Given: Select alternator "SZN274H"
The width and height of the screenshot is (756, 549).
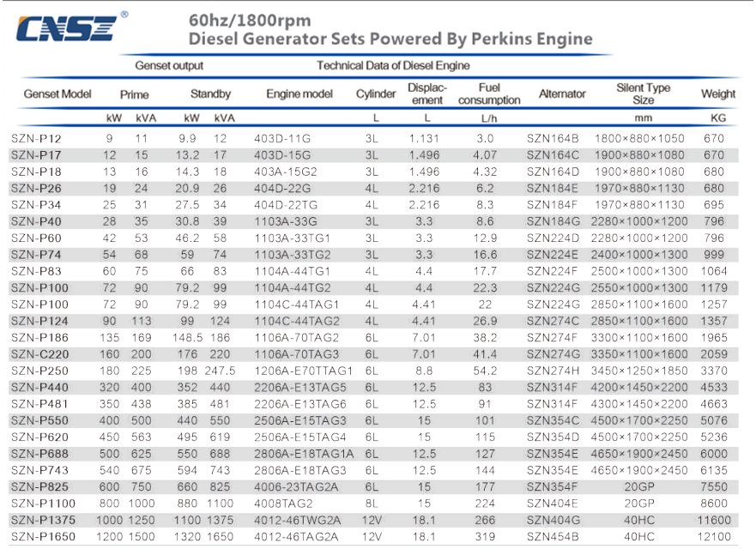Looking at the screenshot, I should pyautogui.click(x=553, y=371).
